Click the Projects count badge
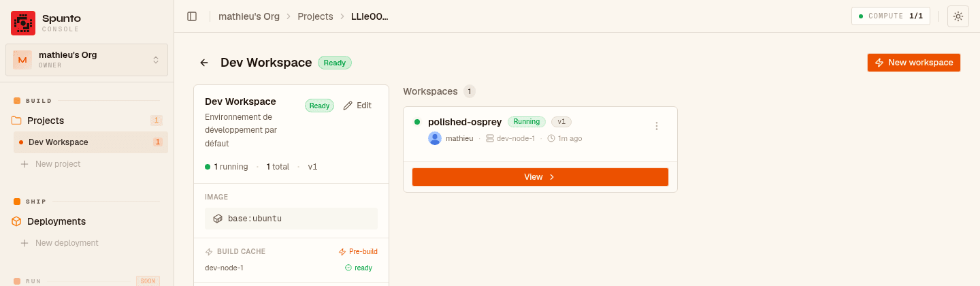The image size is (980, 286). (x=157, y=121)
